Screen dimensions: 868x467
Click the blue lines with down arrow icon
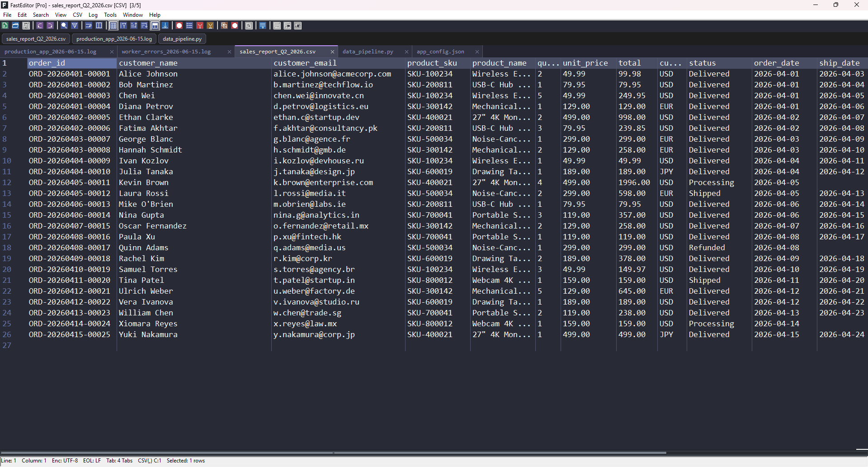coord(263,26)
